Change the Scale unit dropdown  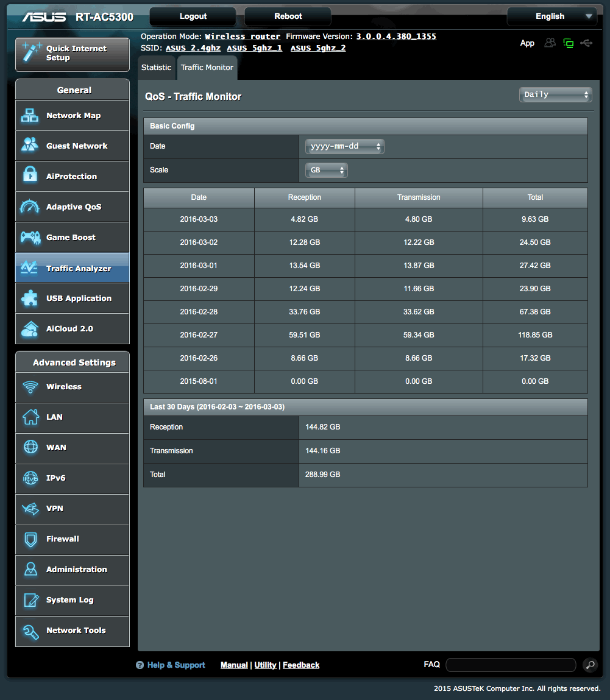[x=326, y=170]
